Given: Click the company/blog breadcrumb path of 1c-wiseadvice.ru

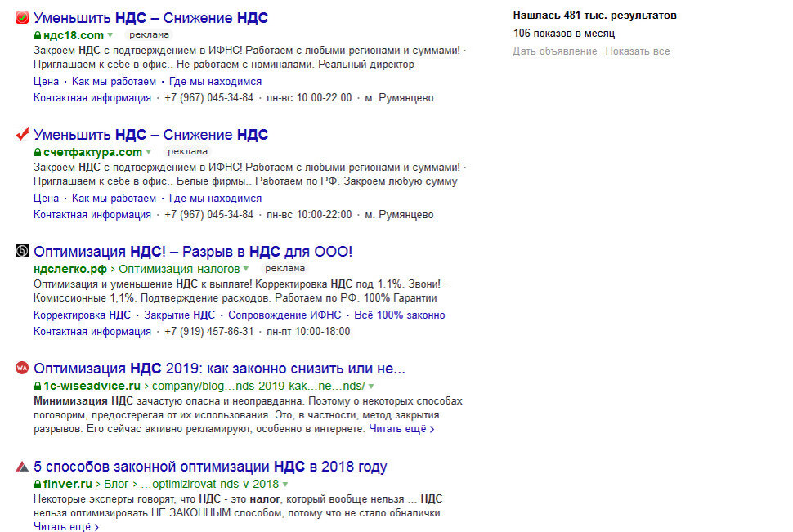Looking at the screenshot, I should coord(258,386).
